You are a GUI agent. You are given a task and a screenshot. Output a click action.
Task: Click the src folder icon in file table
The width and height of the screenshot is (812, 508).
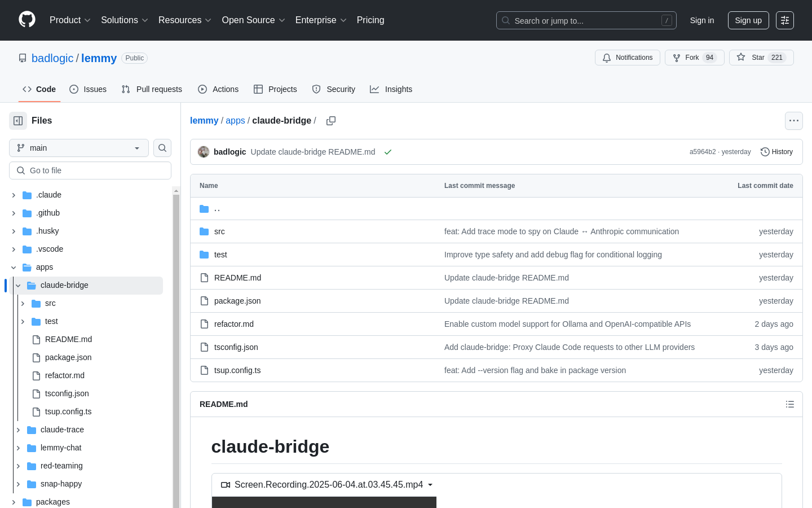point(204,231)
